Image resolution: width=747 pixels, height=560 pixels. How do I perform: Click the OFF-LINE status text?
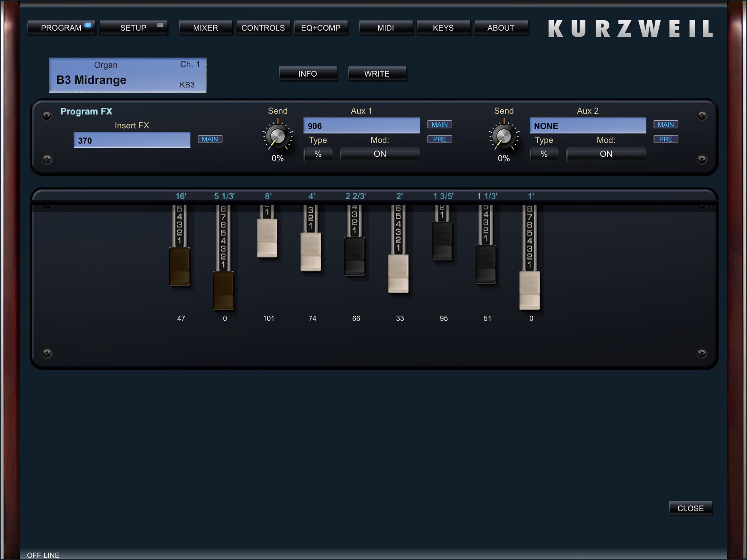43,555
